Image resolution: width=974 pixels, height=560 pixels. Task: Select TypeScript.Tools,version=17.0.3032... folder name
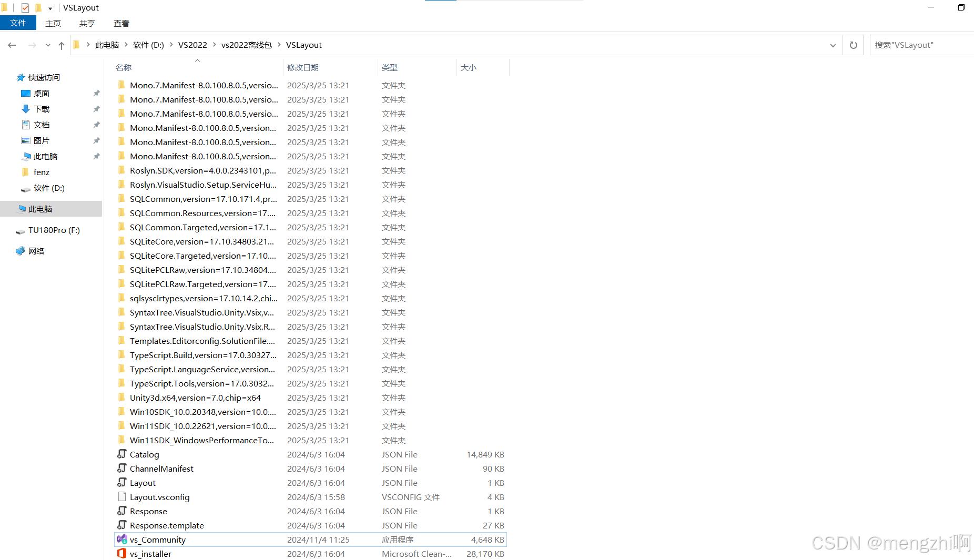pyautogui.click(x=201, y=383)
